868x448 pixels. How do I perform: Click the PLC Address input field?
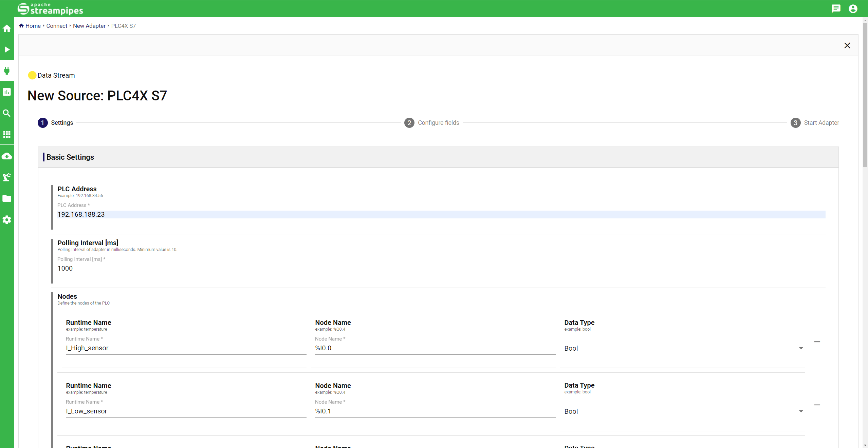[x=441, y=215]
